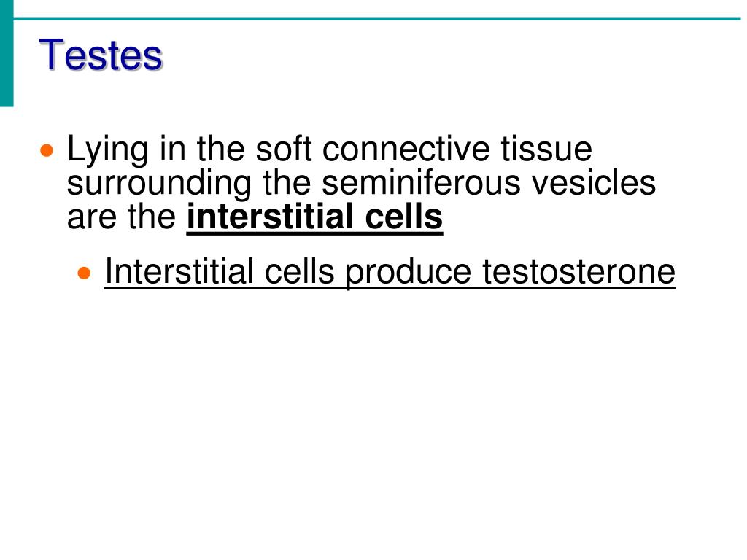The image size is (747, 560).
Task: Select the bold word 'cells' in third line
Action: [404, 217]
